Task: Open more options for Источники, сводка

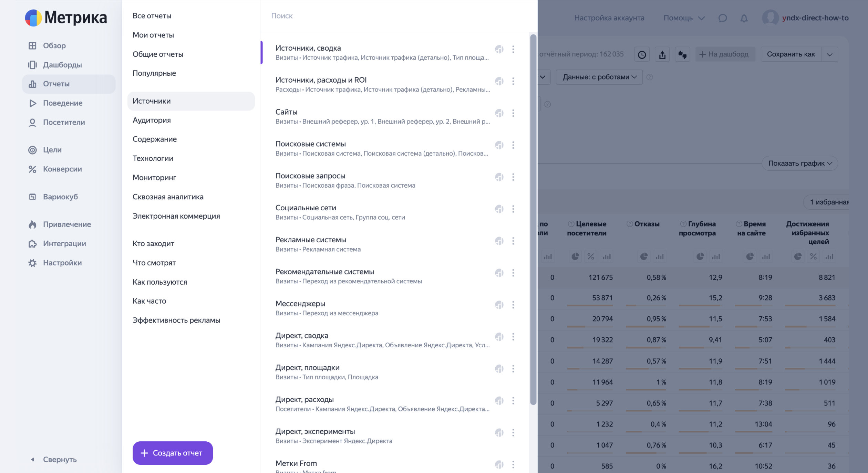Action: 513,49
